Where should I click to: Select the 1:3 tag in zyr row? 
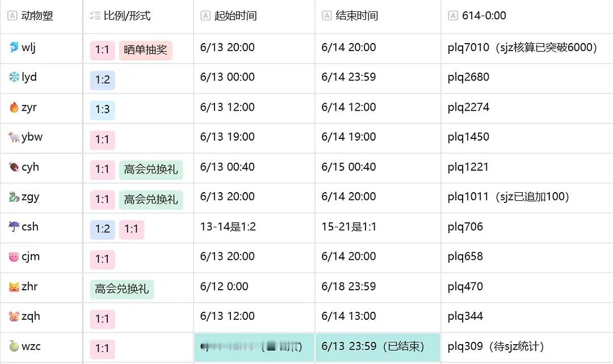click(x=102, y=110)
